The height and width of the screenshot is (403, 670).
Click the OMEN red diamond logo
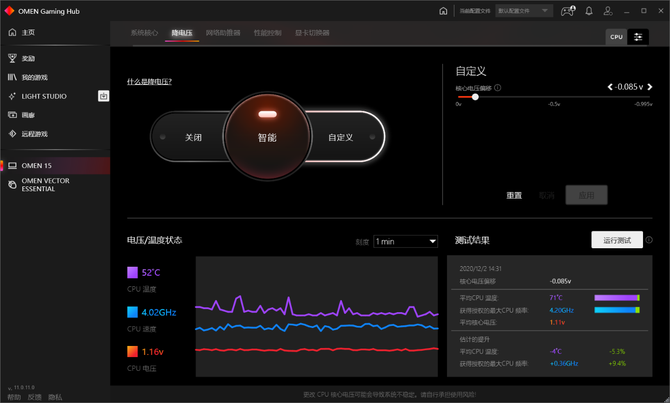tap(9, 11)
